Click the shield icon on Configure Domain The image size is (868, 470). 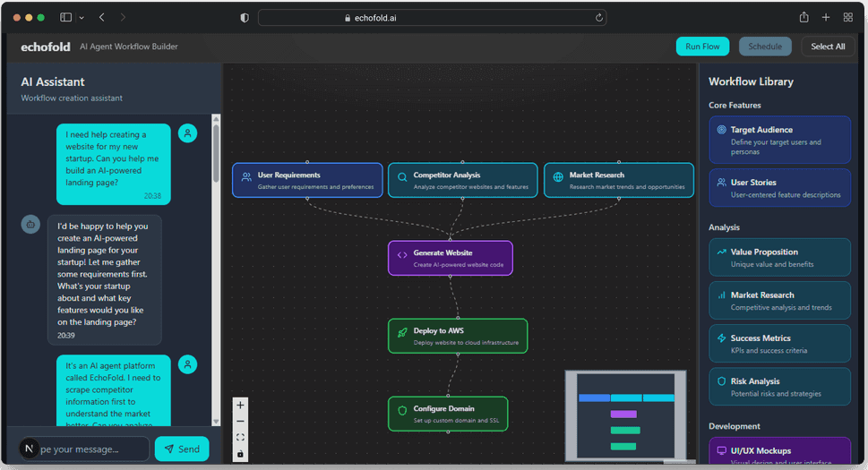(x=402, y=412)
